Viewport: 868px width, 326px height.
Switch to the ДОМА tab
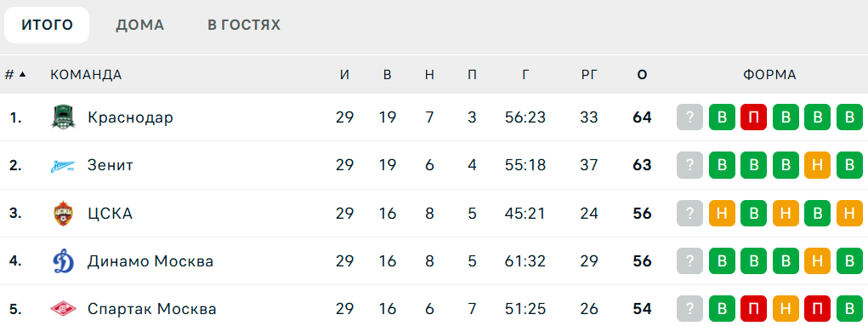point(140,25)
